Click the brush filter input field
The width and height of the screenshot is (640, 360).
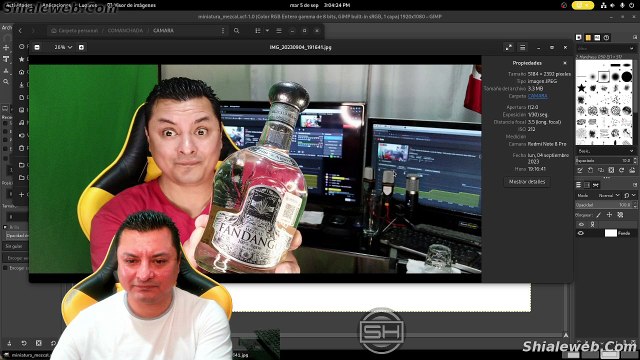(606, 48)
